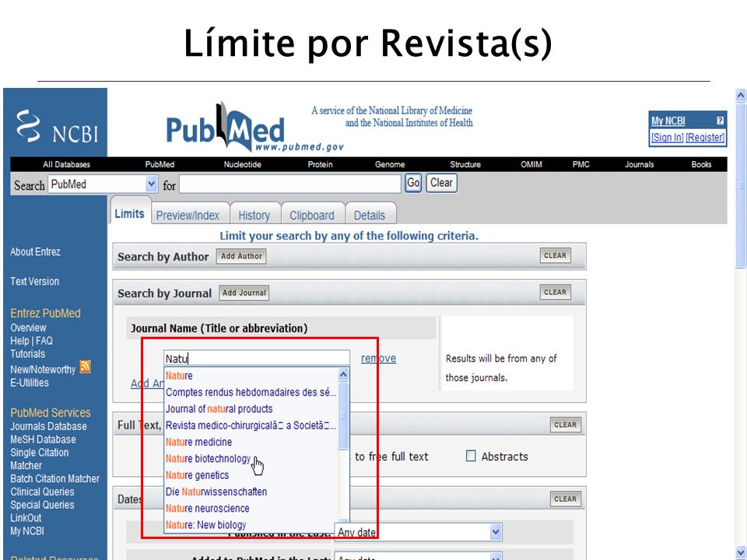Click the remove link beside journal field
The height and width of the screenshot is (560, 747).
pyautogui.click(x=378, y=358)
